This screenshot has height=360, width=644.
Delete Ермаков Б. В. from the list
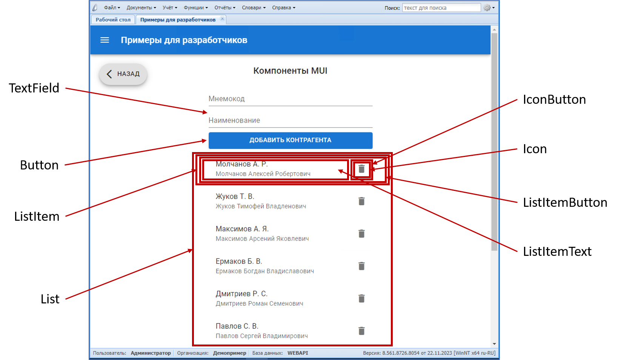click(x=361, y=266)
